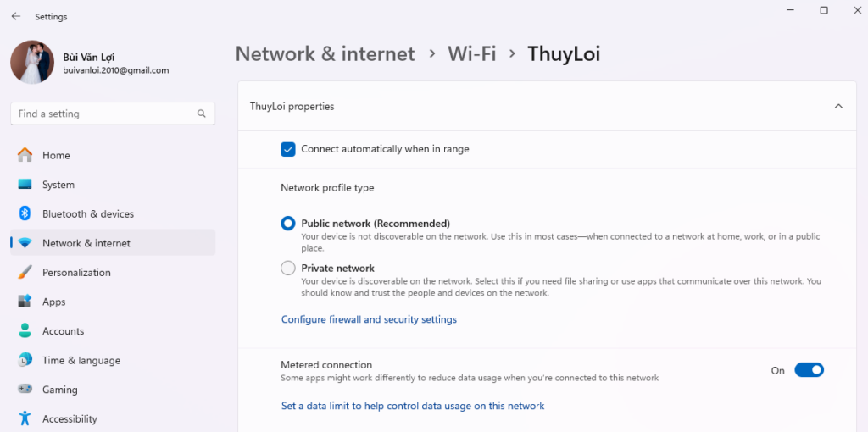The width and height of the screenshot is (868, 432).
Task: Click the Bluetooth icon in sidebar
Action: click(x=25, y=213)
